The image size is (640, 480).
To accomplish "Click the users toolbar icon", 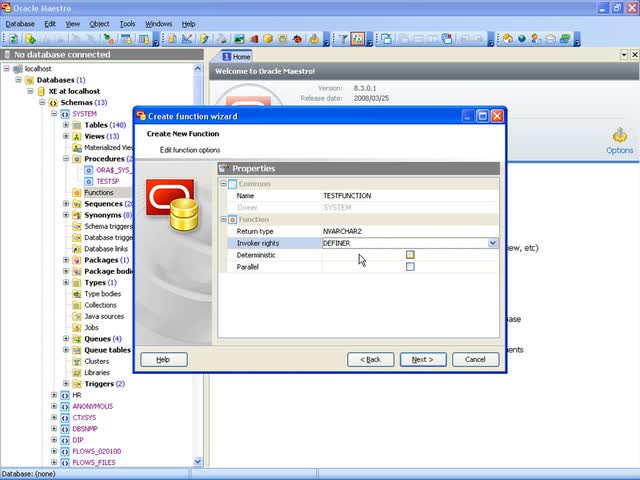I will click(x=536, y=39).
